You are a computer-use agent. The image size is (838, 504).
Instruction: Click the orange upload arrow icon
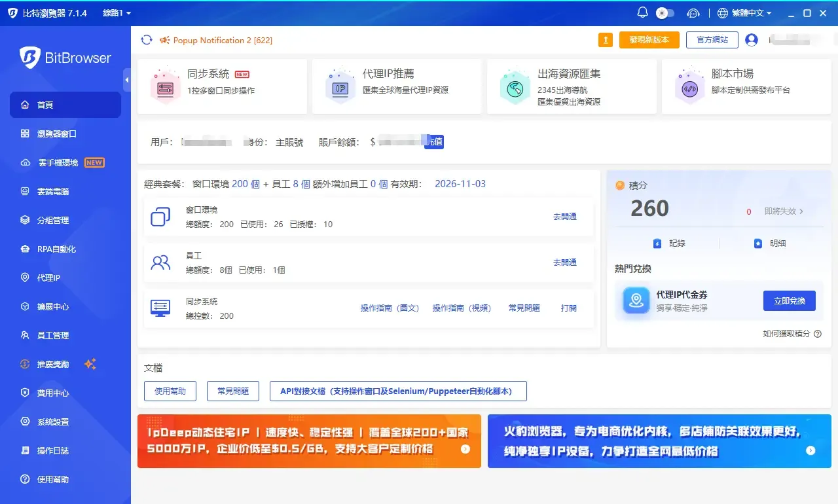pyautogui.click(x=606, y=40)
